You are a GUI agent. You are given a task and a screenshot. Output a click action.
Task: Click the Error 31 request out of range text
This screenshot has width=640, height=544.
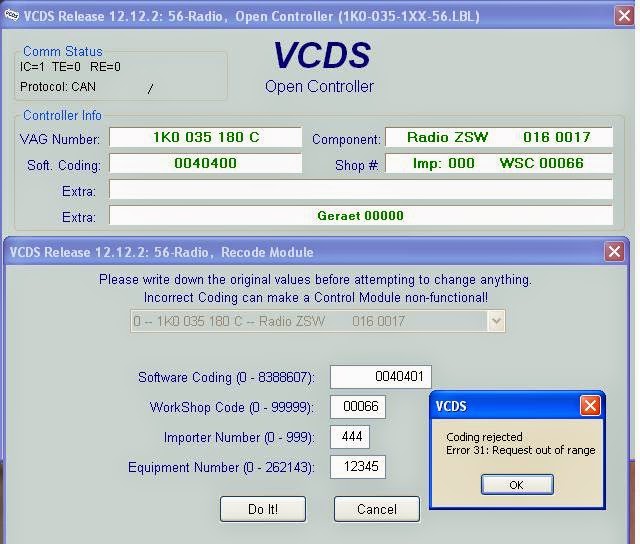pyautogui.click(x=520, y=450)
